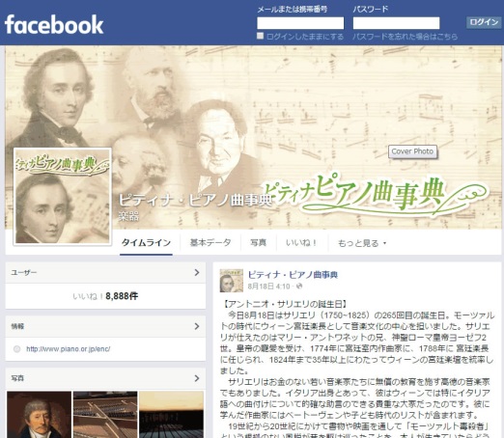Screen dimensions: 504x438
Task: Click the ログイン button
Action: (x=484, y=22)
